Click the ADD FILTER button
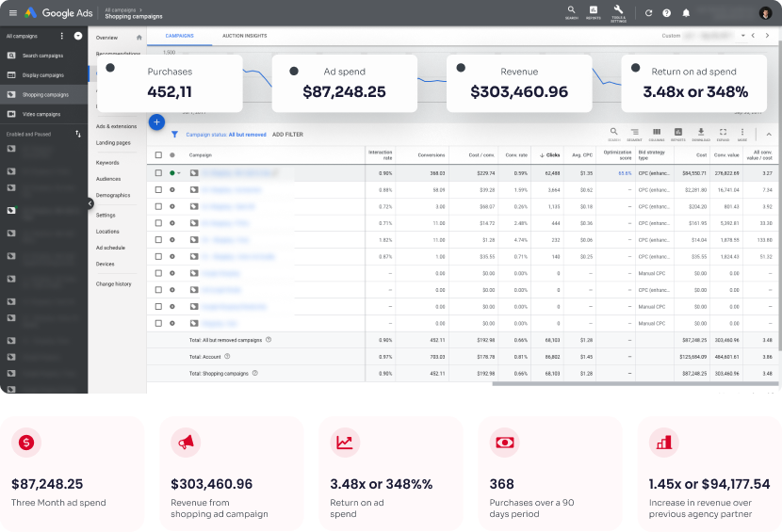This screenshot has height=532, width=782. click(287, 135)
